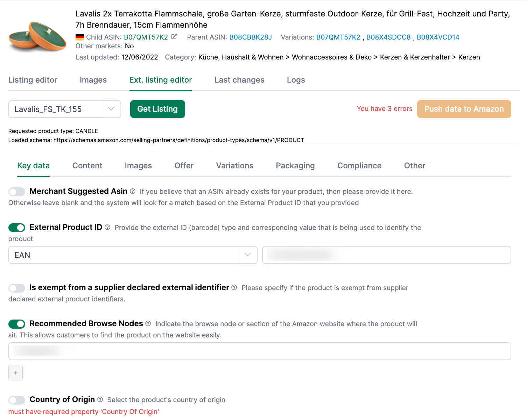The image size is (527, 420).
Task: Open the Logs tab
Action: point(296,80)
